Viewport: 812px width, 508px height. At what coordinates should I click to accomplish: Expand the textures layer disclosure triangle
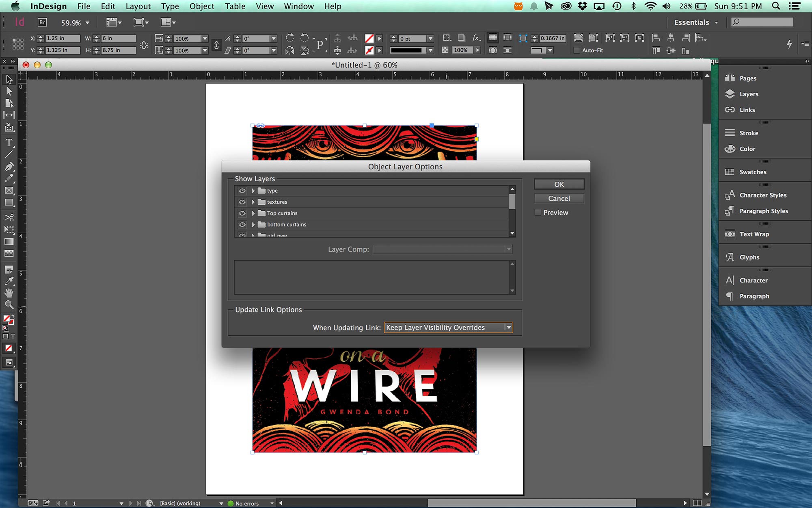(253, 202)
